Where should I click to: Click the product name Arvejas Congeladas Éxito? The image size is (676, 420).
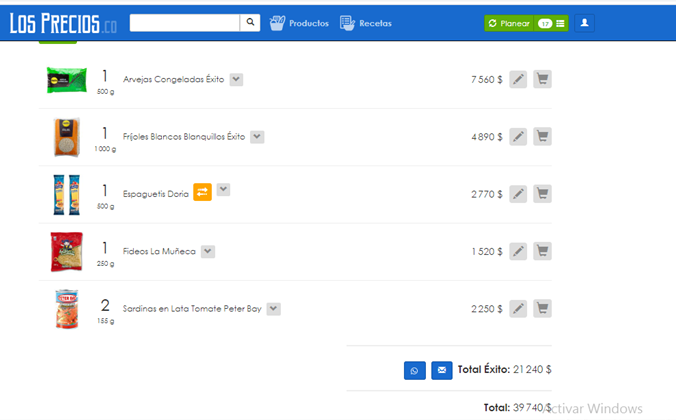pyautogui.click(x=174, y=79)
